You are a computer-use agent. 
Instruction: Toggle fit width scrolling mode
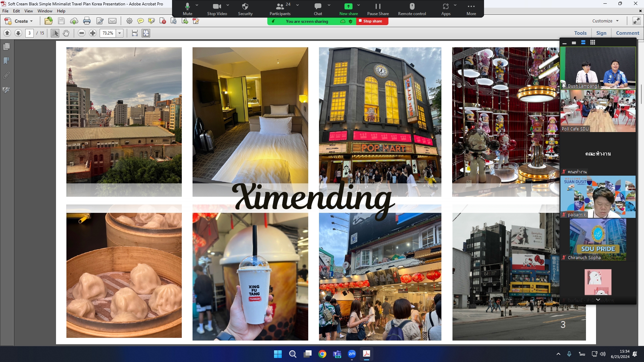[135, 33]
